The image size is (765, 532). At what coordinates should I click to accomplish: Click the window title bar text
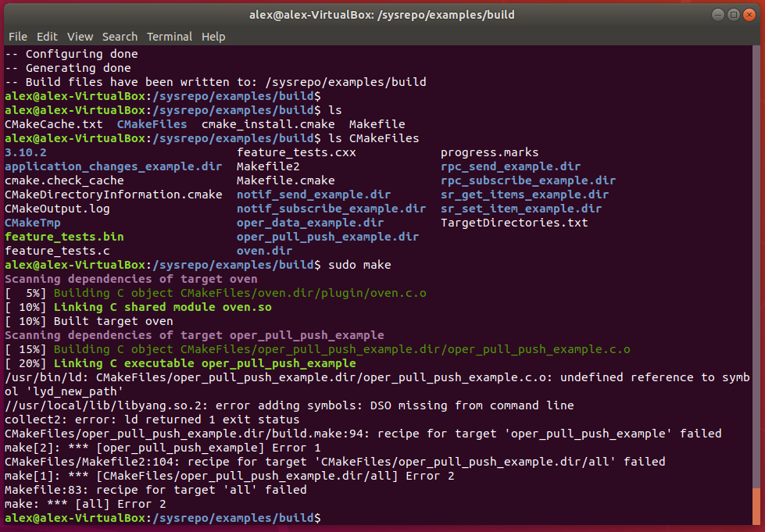pos(382,14)
